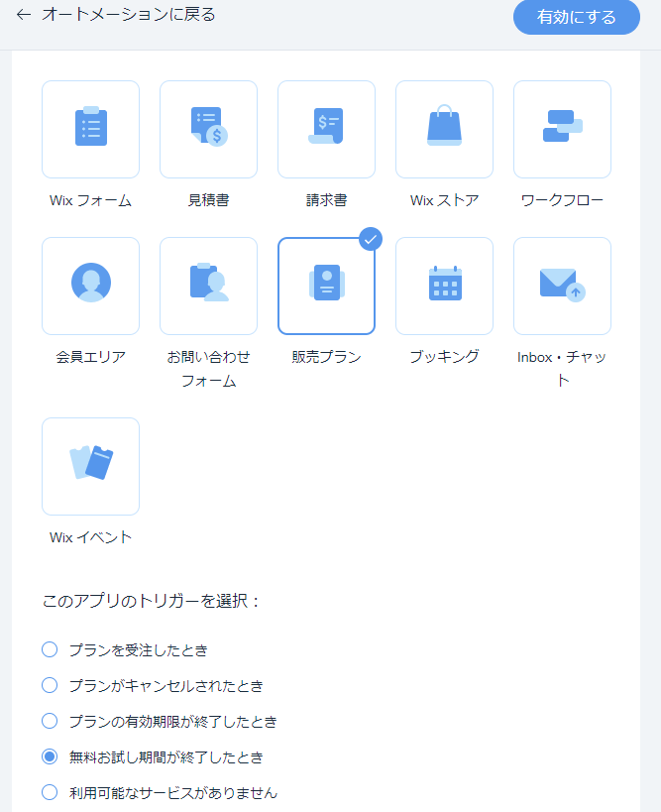Click the Wix フォーム label text
The image size is (661, 812).
pos(90,200)
